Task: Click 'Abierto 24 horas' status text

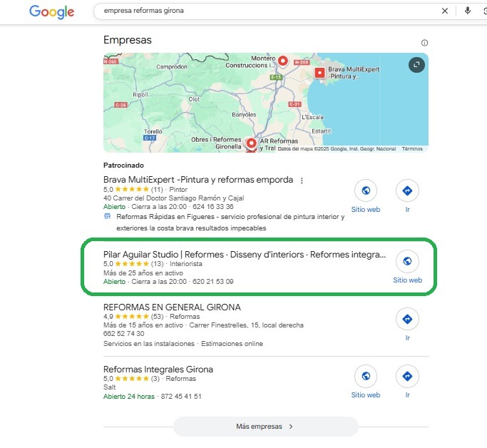Action: (129, 397)
